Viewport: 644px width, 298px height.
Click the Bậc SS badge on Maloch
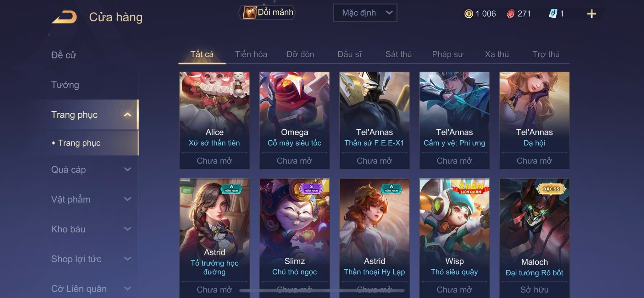pyautogui.click(x=551, y=189)
